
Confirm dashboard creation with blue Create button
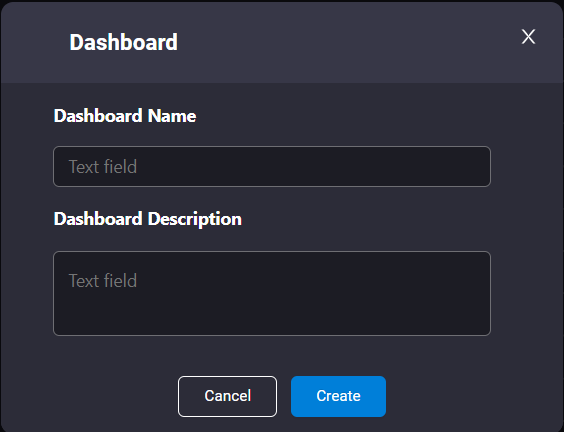(338, 396)
